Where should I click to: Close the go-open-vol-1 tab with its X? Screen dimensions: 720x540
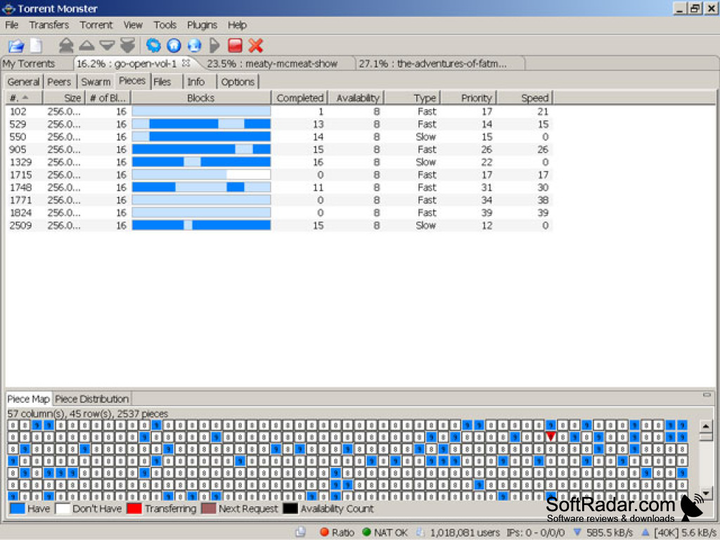(186, 63)
